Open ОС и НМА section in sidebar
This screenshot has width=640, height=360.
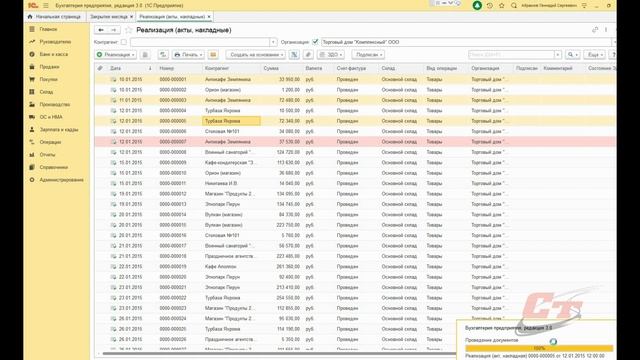pos(51,117)
